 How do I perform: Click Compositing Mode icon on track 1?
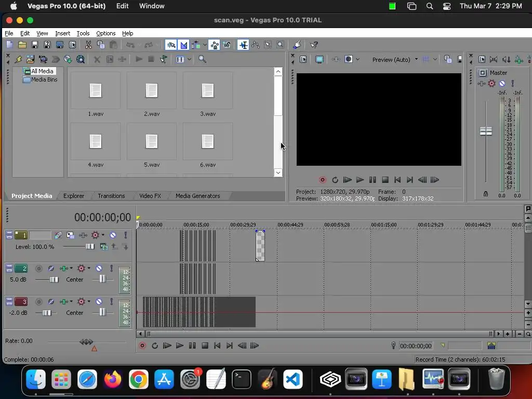(103, 247)
